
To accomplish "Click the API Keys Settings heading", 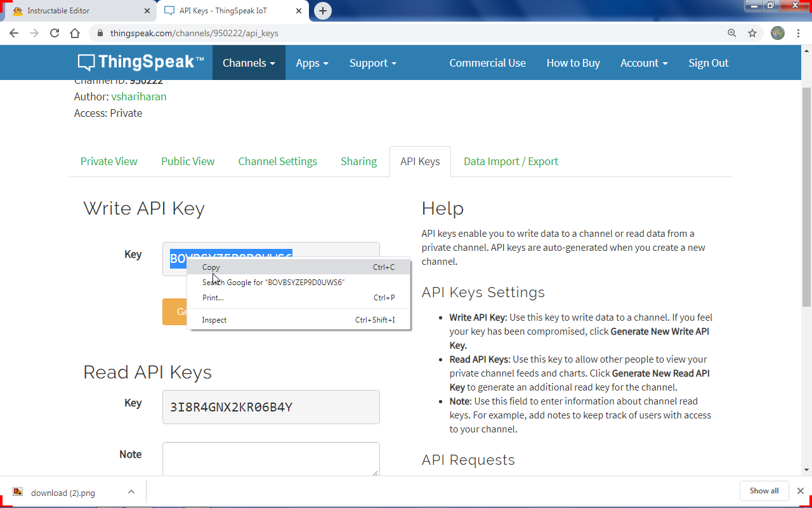I will pyautogui.click(x=483, y=292).
